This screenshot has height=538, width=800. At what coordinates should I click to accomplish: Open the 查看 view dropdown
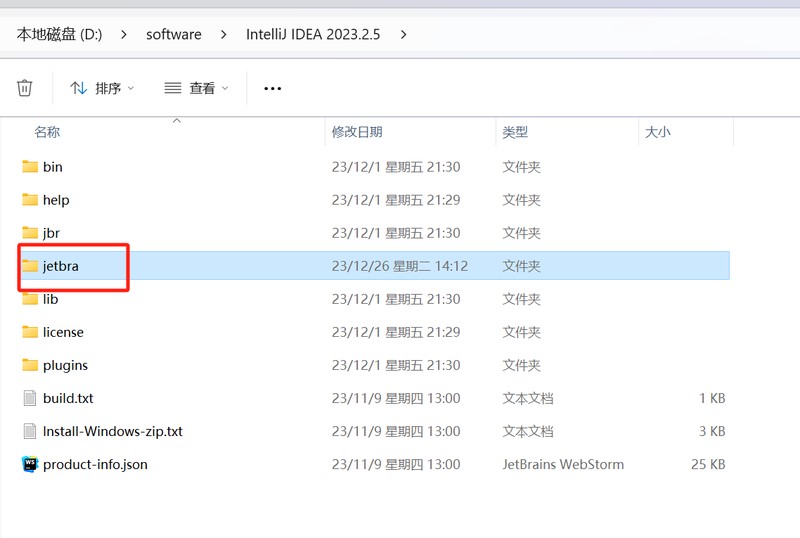(x=196, y=88)
